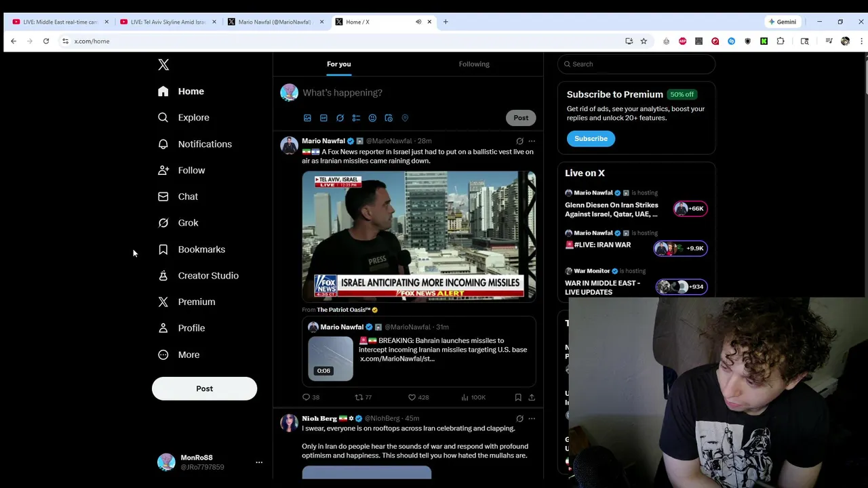Bookmark this page with the star icon
Viewport: 868px width, 488px height.
644,41
